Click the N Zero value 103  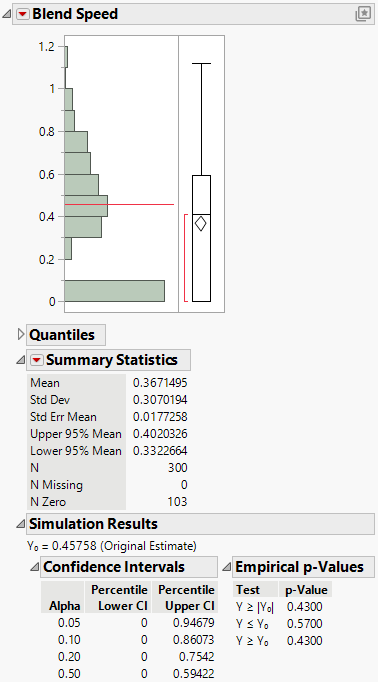[x=177, y=501]
